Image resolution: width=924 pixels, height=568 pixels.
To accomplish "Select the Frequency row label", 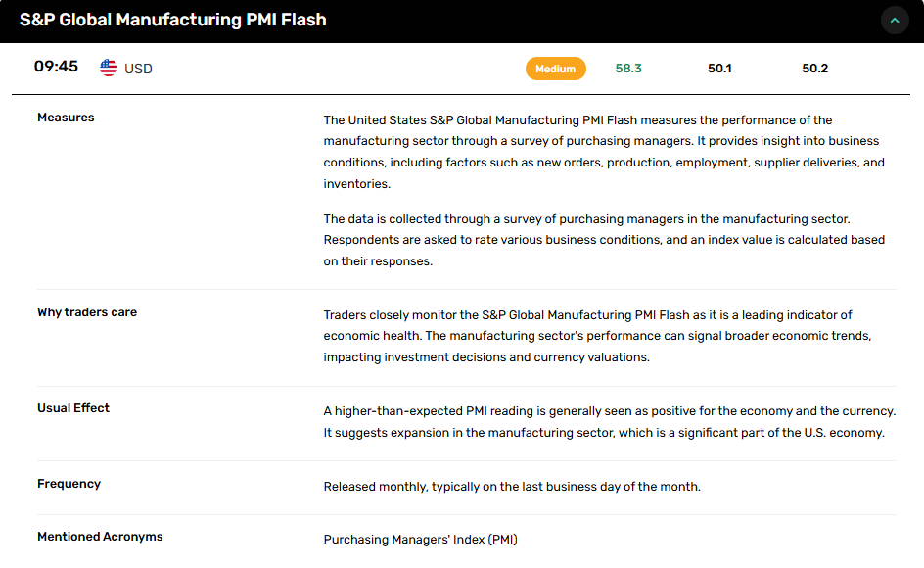I will (69, 484).
